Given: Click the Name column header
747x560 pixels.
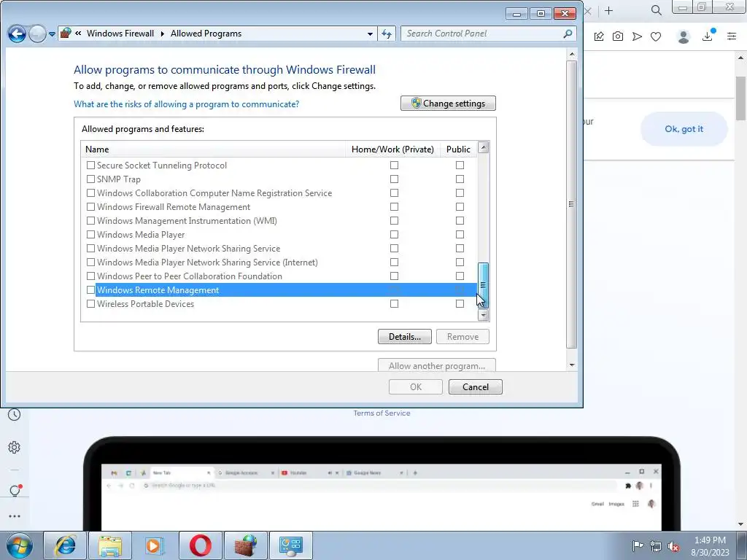Looking at the screenshot, I should tap(213, 149).
